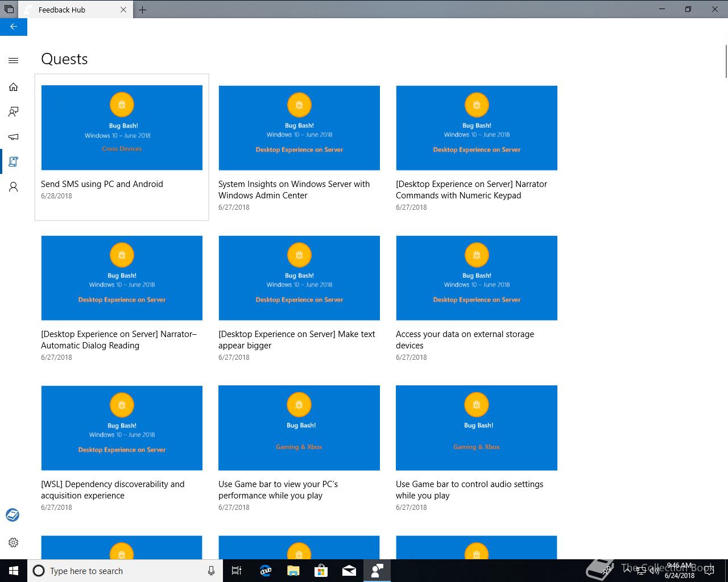This screenshot has width=728, height=582.
Task: Open Game bar PC's performance quest thumbnail
Action: point(299,428)
